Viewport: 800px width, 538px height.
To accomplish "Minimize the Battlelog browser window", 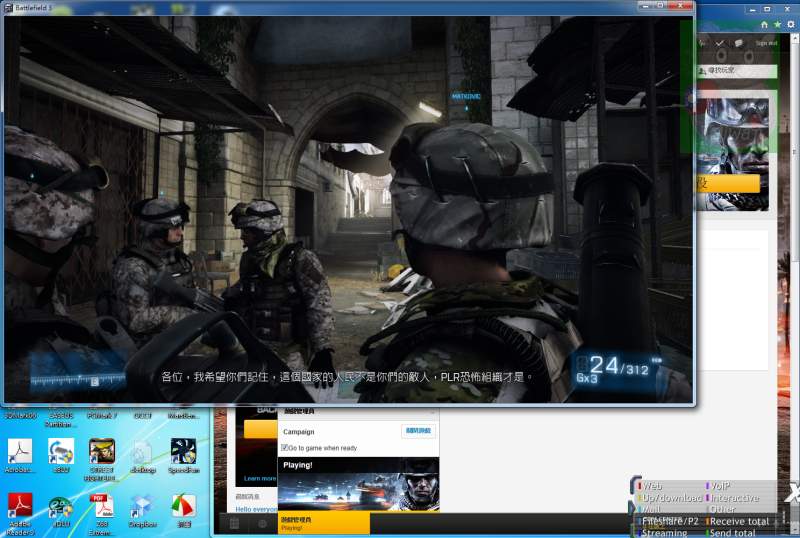I will 752,9.
